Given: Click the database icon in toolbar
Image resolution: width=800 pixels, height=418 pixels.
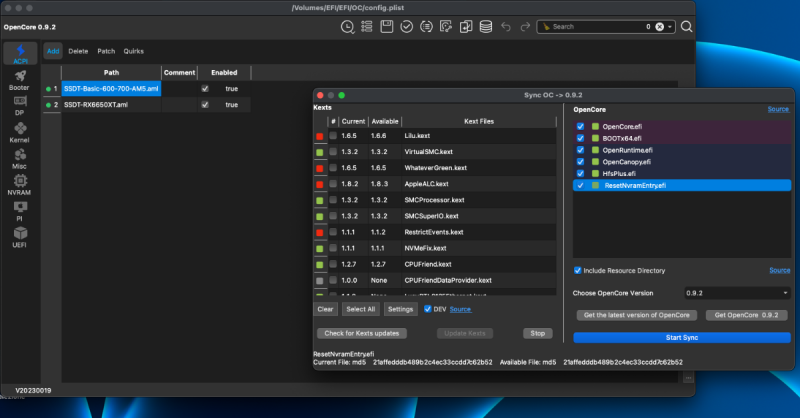Looking at the screenshot, I should [x=485, y=27].
